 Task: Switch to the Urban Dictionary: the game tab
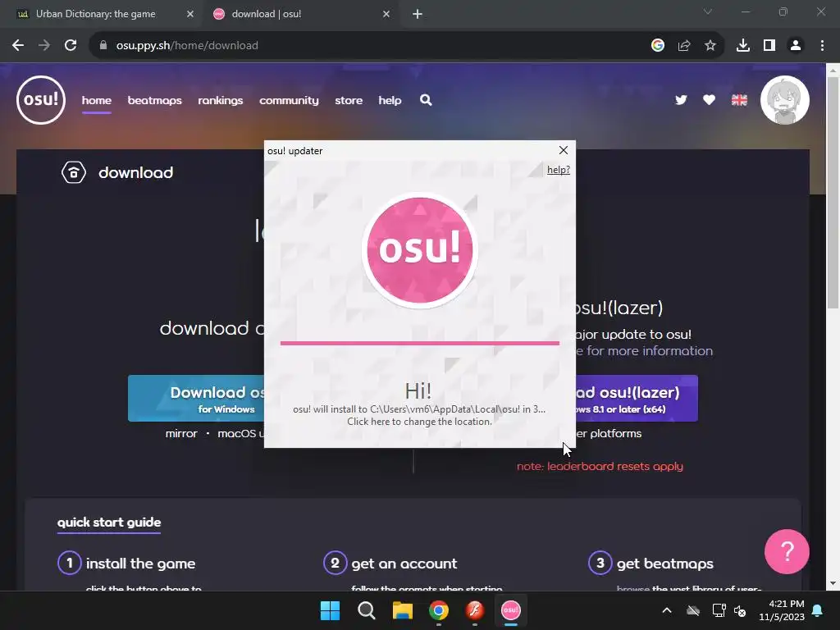pos(96,14)
